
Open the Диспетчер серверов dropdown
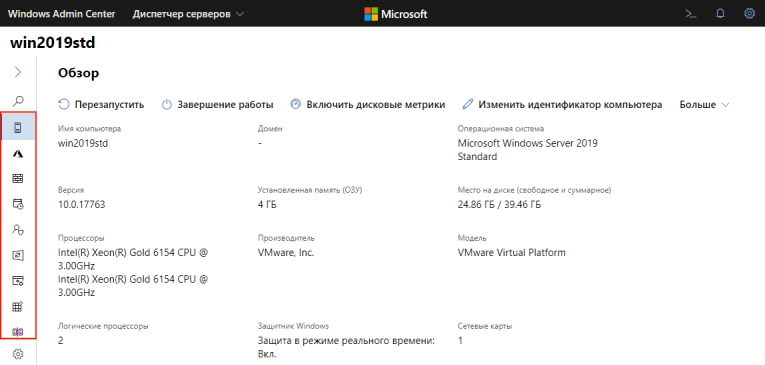point(188,14)
